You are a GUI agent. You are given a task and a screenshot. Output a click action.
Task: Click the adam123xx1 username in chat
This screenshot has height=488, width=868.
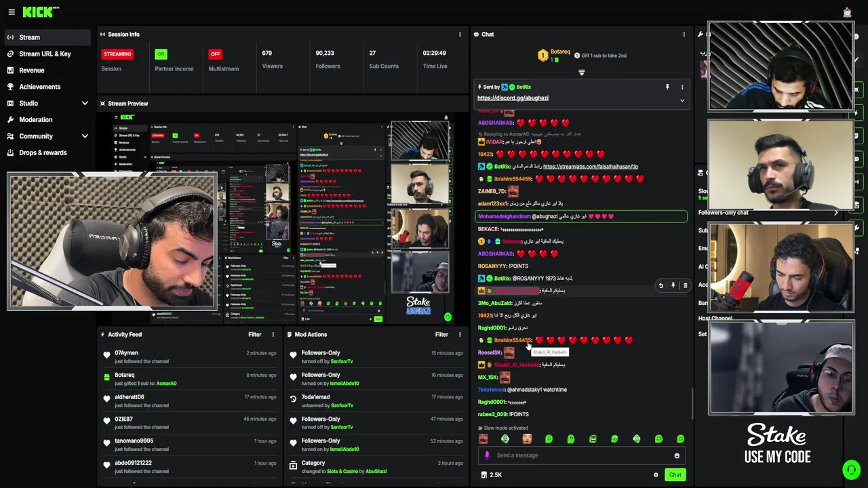492,204
